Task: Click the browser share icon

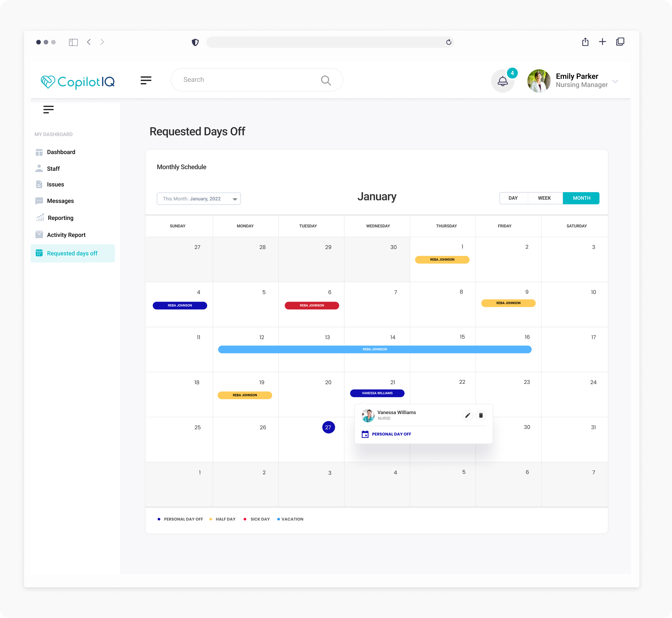Action: [585, 42]
